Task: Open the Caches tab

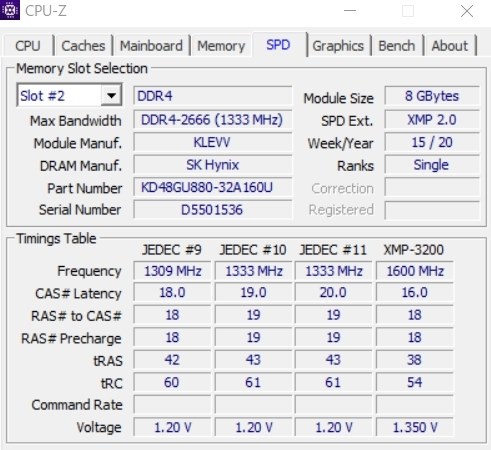Action: (x=83, y=46)
